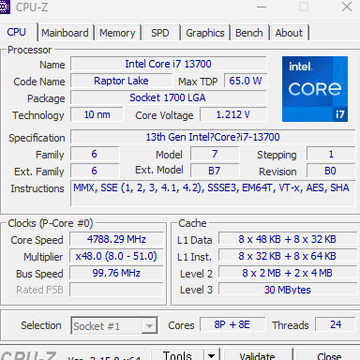Click the CPU-Z app icon in title bar

point(5,7)
